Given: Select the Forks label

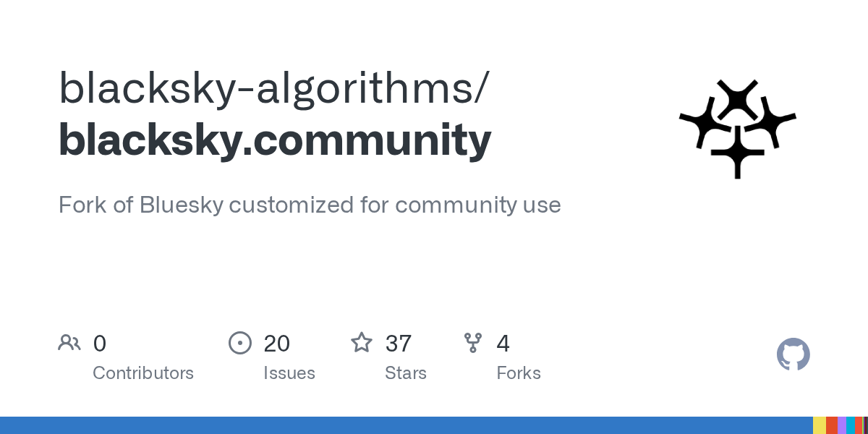Looking at the screenshot, I should 519,373.
